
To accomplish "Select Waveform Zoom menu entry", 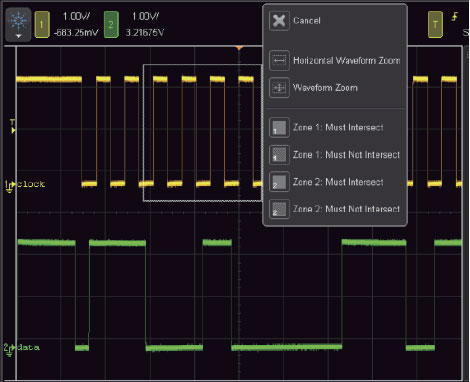I will (325, 88).
